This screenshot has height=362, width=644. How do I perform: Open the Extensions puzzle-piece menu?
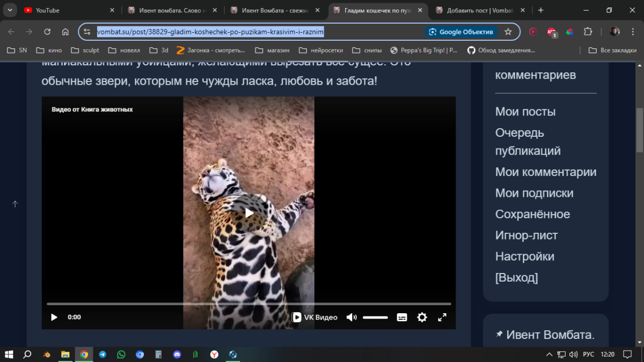tap(588, 32)
